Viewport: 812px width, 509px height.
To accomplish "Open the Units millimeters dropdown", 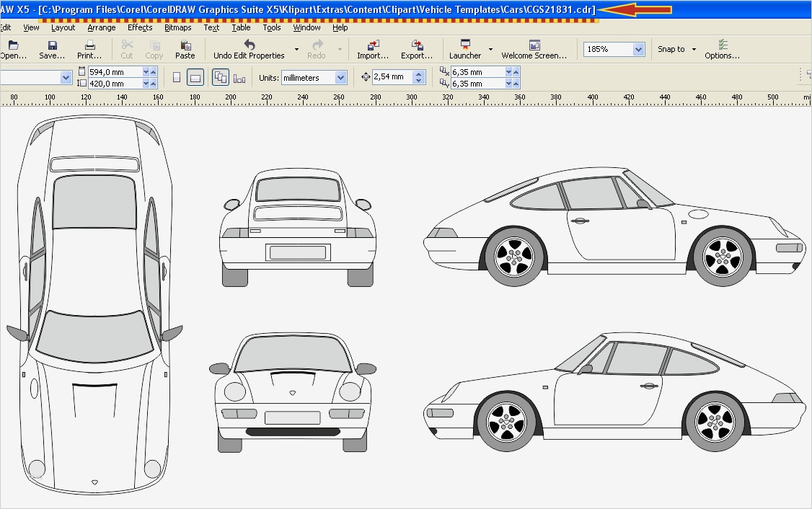I will tap(340, 78).
